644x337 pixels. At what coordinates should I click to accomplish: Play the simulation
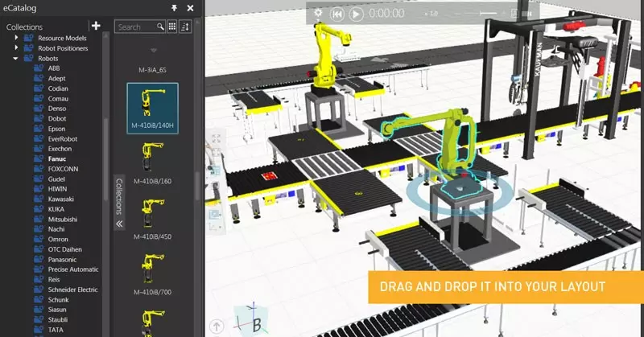point(357,14)
